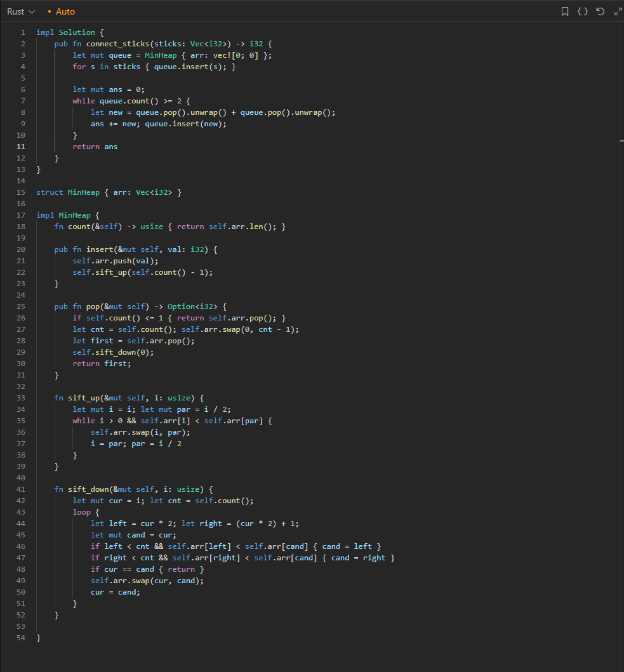Click line number 11 in gutter
Screen dimensions: 624x672
(20, 147)
